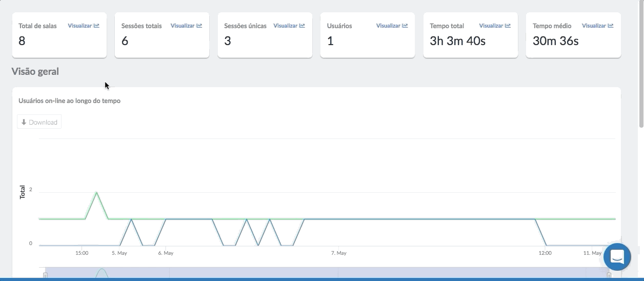Viewport: 644px width, 281px height.
Task: Open Visualizar link on Total de salas card
Action: [84, 26]
